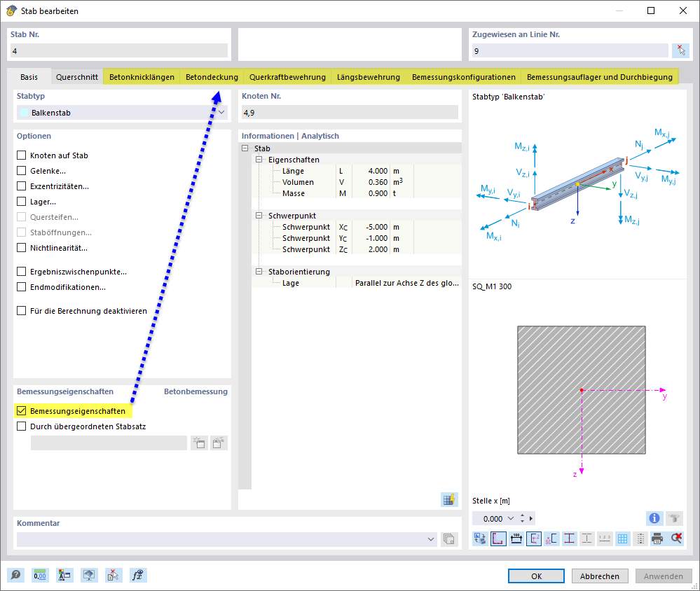The width and height of the screenshot is (700, 591).
Task: Open the Längsbewehrung tab
Action: (x=369, y=77)
